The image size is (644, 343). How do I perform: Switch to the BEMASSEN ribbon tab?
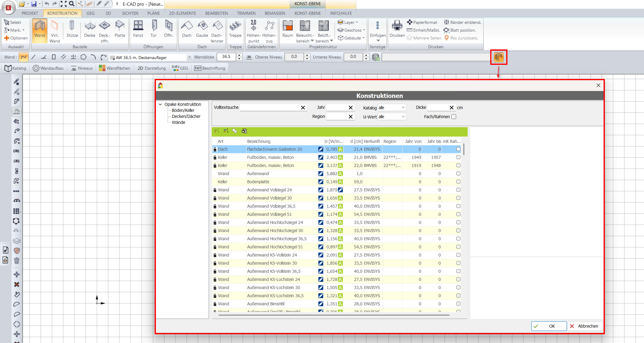(x=275, y=13)
